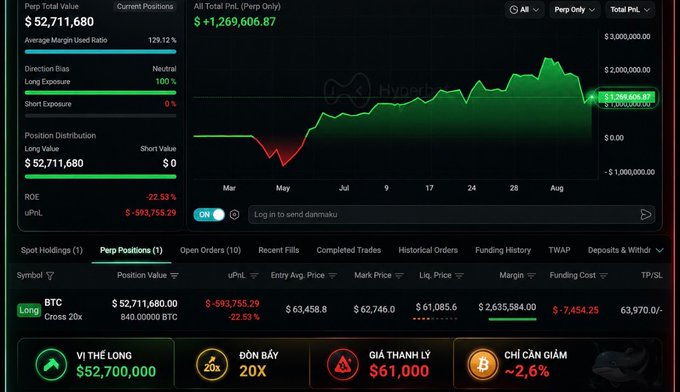Click the 20x leverage coin icon
Image resolution: width=680 pixels, height=392 pixels.
[x=212, y=365]
